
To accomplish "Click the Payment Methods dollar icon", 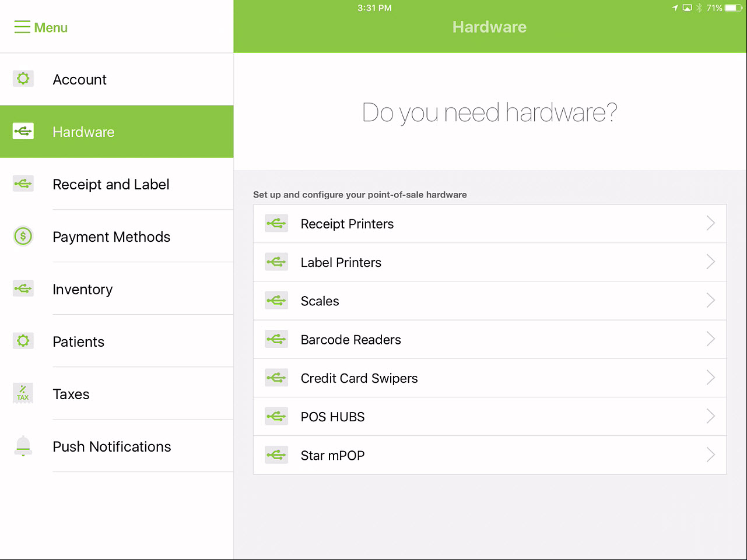I will [23, 236].
